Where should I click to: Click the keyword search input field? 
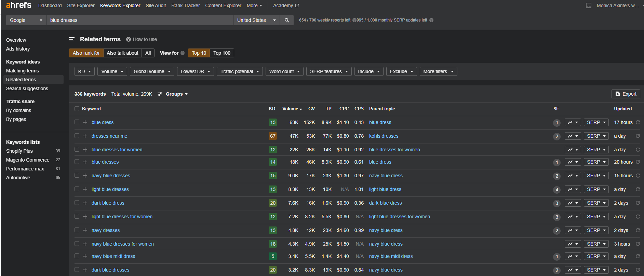pyautogui.click(x=139, y=20)
